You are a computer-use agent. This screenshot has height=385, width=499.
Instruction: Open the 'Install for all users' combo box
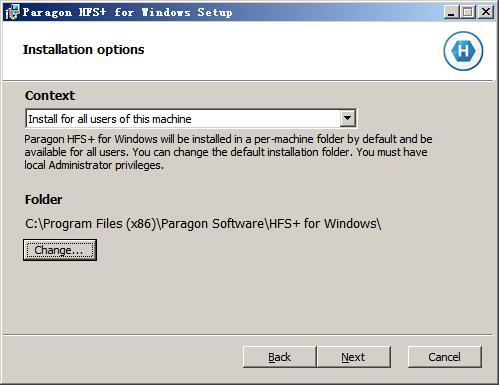click(191, 118)
